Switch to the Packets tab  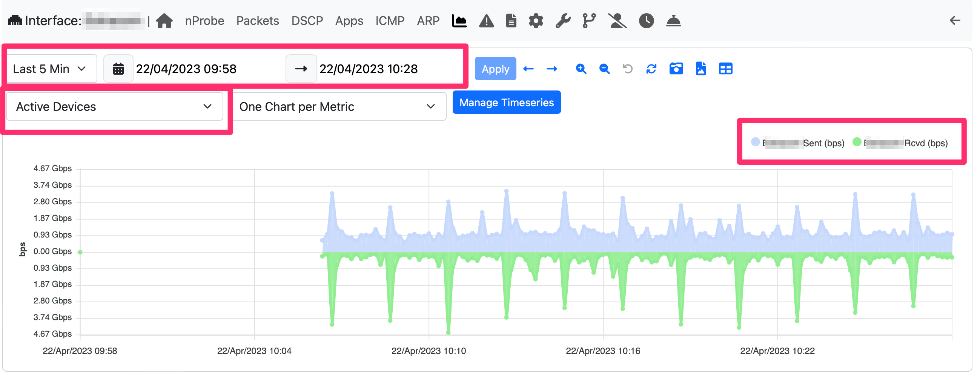(x=258, y=21)
